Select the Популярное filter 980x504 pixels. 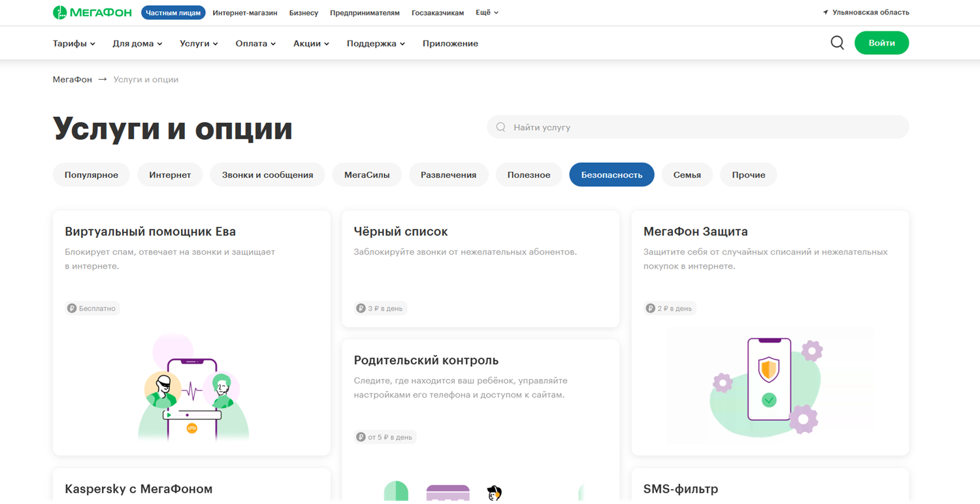click(x=91, y=175)
